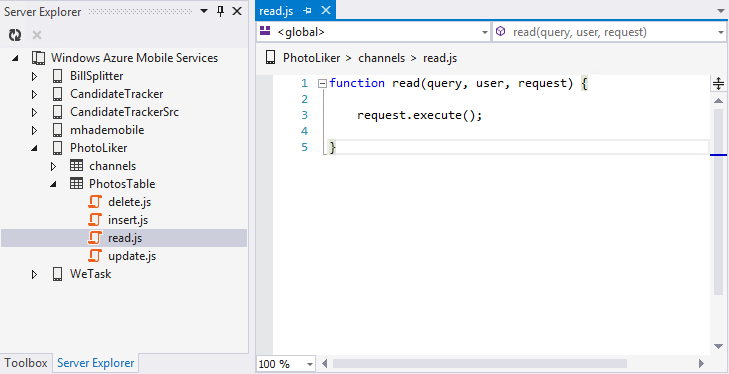Click the insert.js script icon
This screenshot has width=729, height=374.
point(95,220)
